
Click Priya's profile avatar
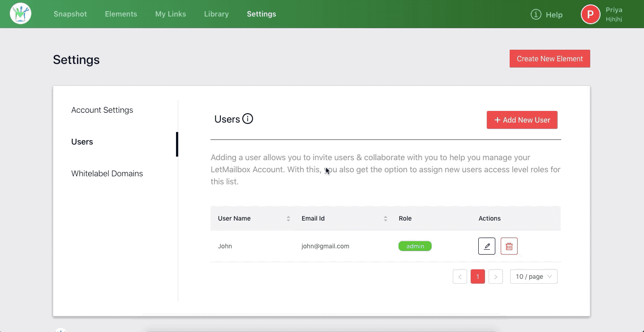pos(590,14)
